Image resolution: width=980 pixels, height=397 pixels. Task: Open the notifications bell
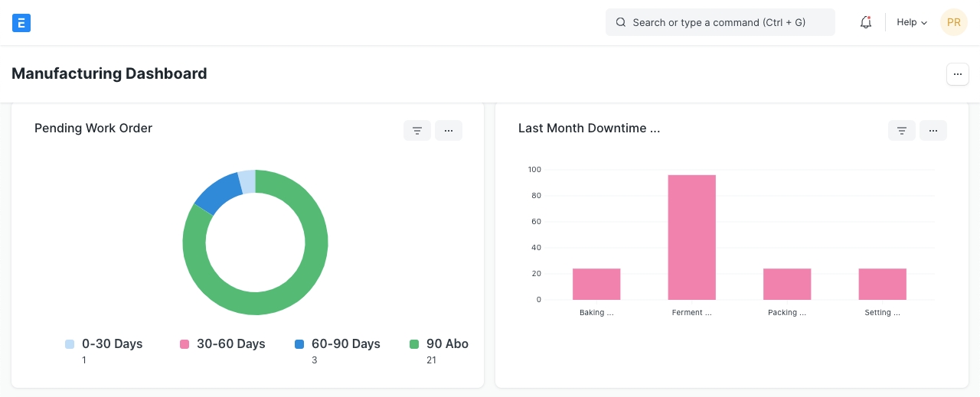tap(866, 23)
